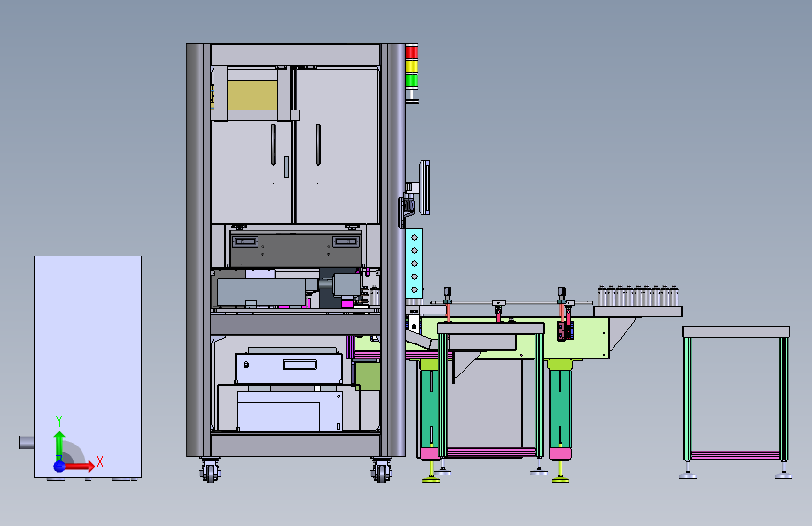This screenshot has height=526, width=812.
Task: Select the left cabinet door handle
Action: tap(273, 144)
